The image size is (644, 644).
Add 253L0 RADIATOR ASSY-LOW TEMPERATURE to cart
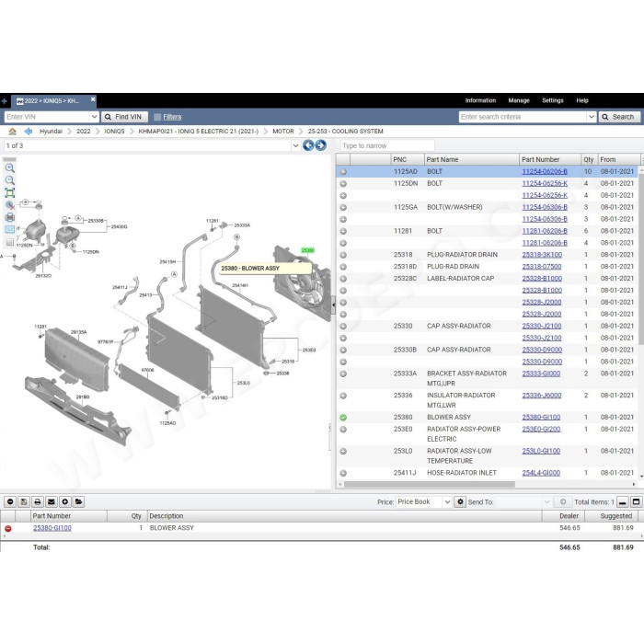pos(343,452)
